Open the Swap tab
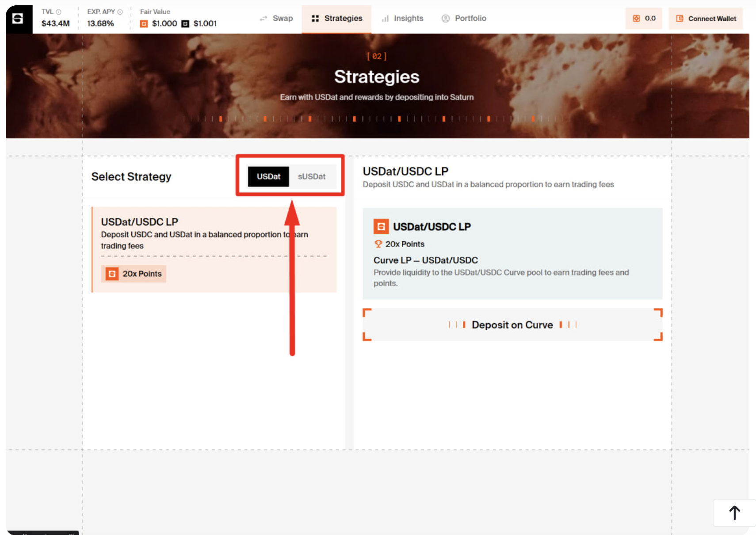This screenshot has height=535, width=756. click(x=276, y=19)
